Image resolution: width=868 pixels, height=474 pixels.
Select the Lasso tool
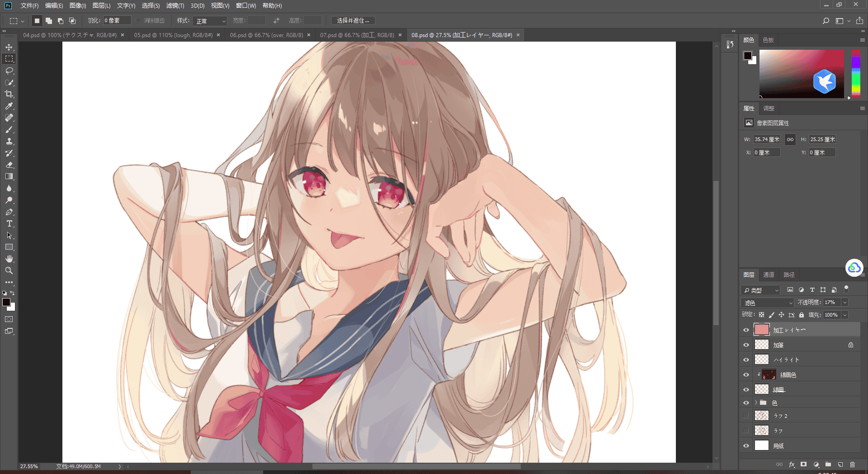click(x=9, y=71)
